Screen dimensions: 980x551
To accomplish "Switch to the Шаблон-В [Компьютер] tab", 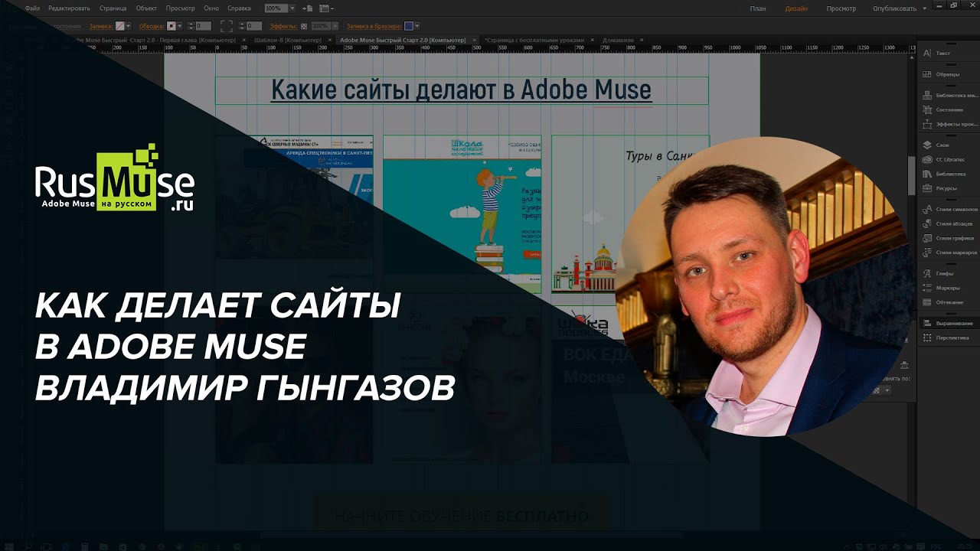I will pos(288,40).
